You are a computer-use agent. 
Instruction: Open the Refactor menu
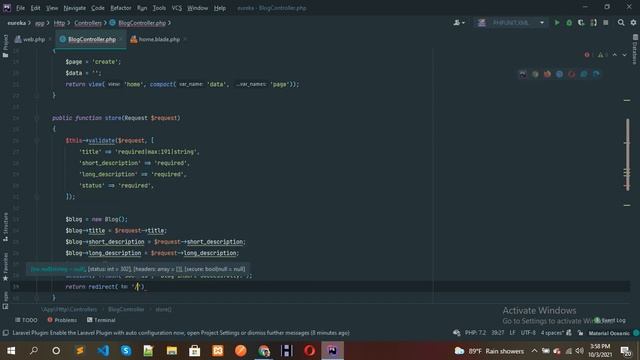click(121, 8)
